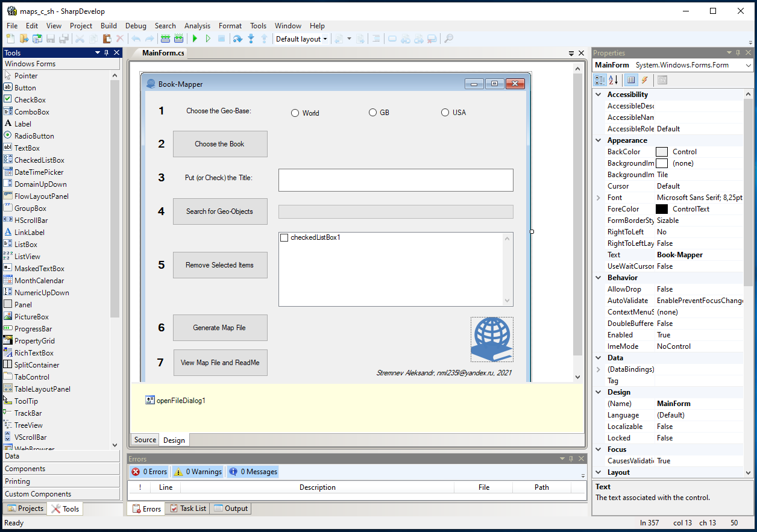
Task: Click the progress bar on the form
Action: pyautogui.click(x=396, y=211)
